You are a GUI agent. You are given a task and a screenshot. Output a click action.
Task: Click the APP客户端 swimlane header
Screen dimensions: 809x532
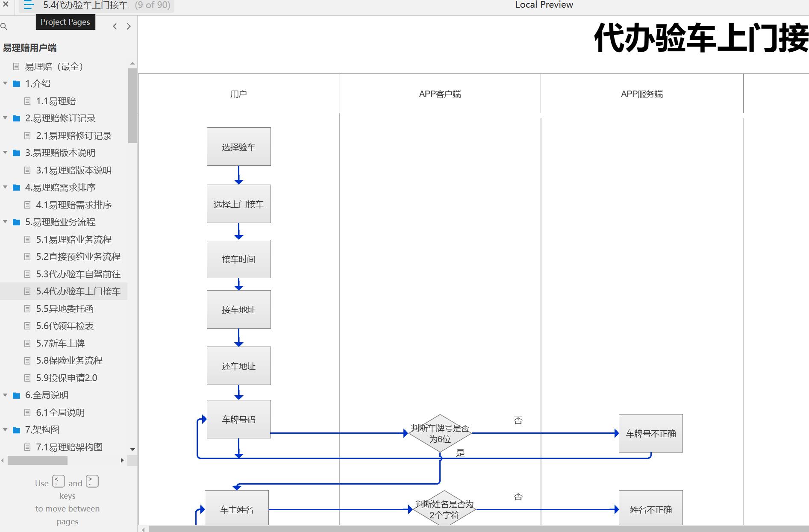point(440,94)
